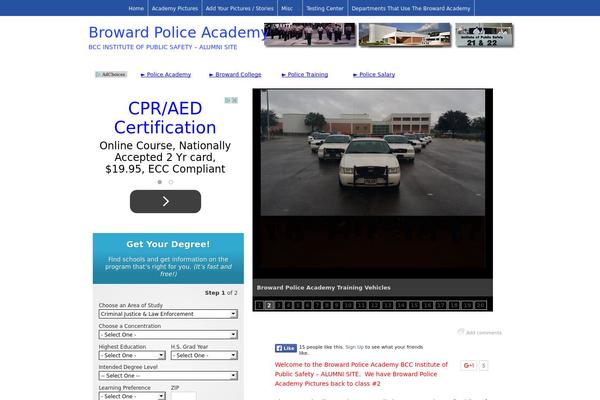Open the CPR/AED Certification ad headline
This screenshot has width=600, height=400.
click(x=165, y=118)
